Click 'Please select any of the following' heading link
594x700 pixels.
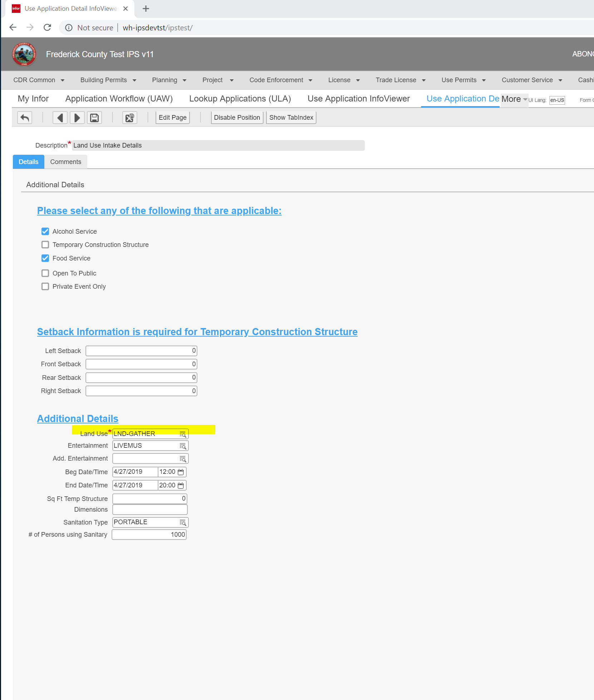point(159,211)
